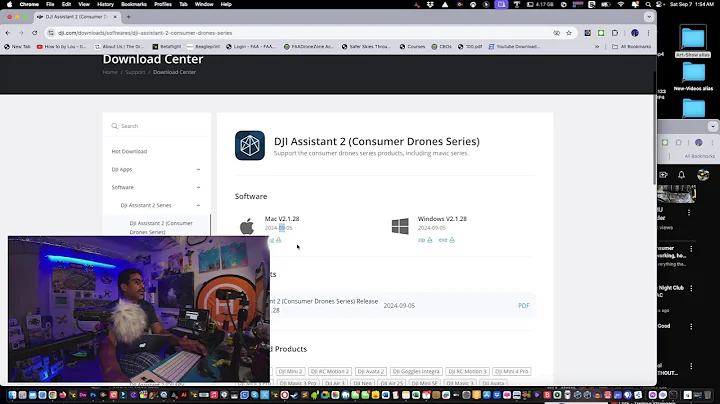Open the History menu
The width and height of the screenshot is (720, 404).
pos(105,4)
